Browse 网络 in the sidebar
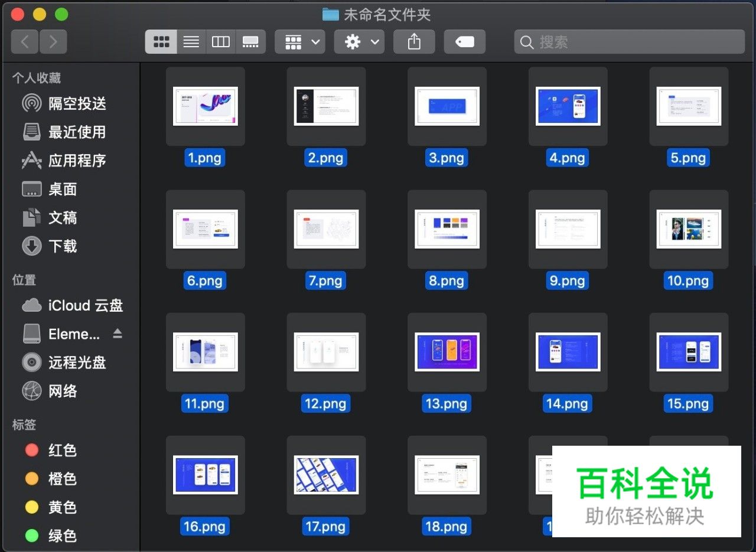This screenshot has height=552, width=756. [x=63, y=391]
